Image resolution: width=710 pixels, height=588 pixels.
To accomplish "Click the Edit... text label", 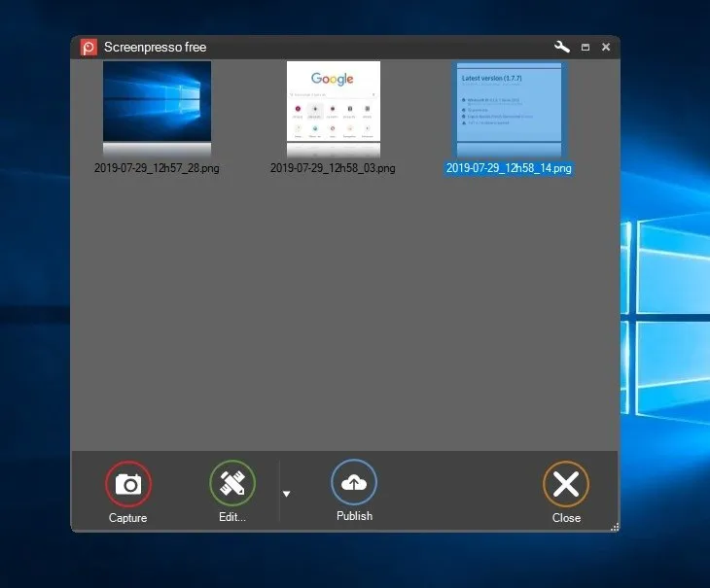I will coord(232,517).
